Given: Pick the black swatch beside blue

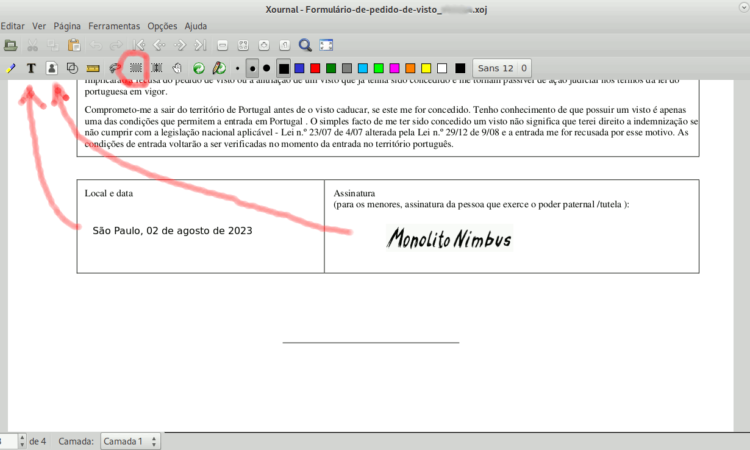Looking at the screenshot, I should pos(284,68).
